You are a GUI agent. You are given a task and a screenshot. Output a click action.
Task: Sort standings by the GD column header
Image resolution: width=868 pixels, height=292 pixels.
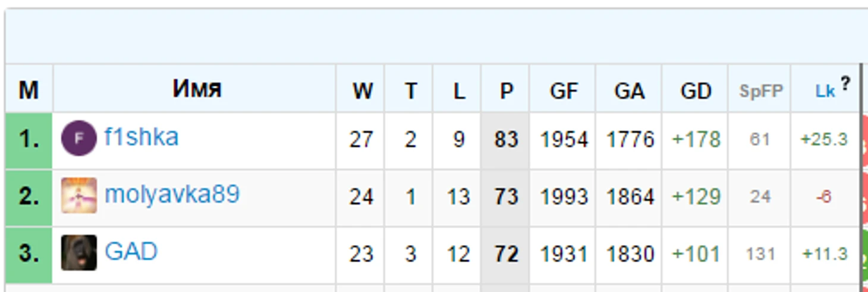click(x=696, y=91)
